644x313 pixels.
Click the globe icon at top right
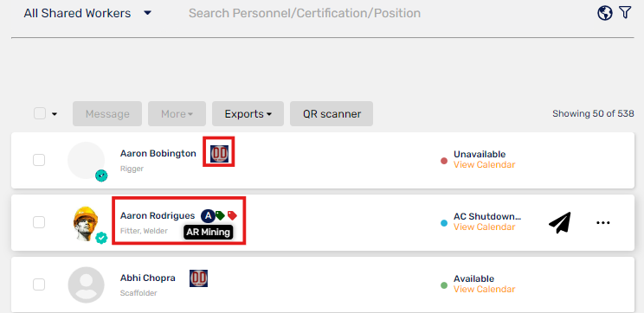point(604,13)
